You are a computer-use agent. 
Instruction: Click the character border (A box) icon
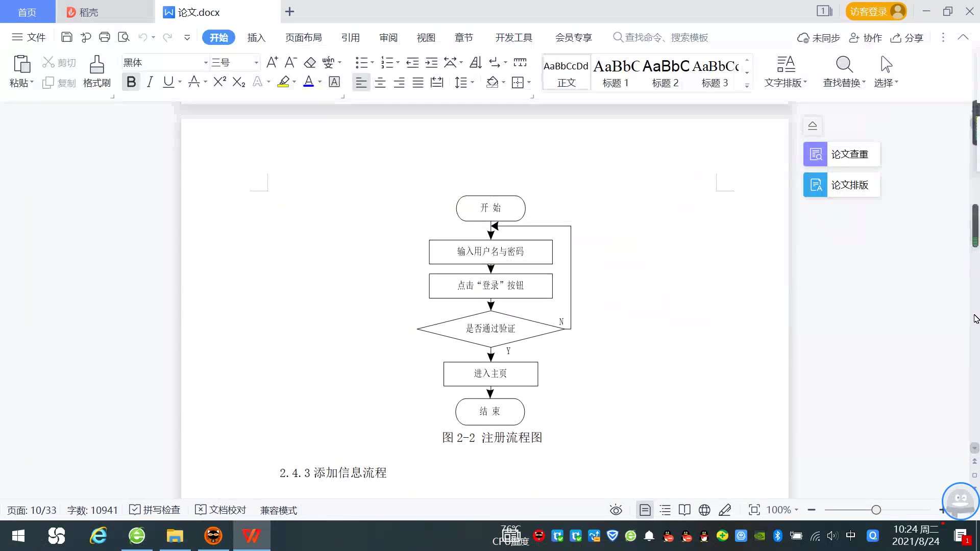pyautogui.click(x=334, y=82)
